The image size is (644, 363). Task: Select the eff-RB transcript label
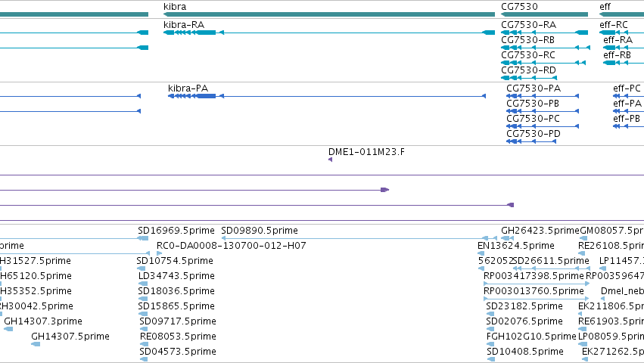point(617,55)
